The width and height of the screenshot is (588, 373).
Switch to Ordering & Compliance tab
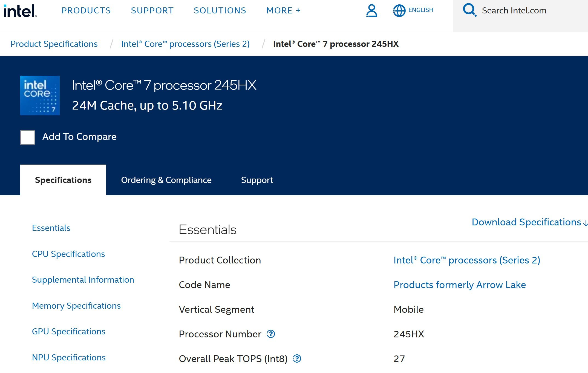[166, 180]
